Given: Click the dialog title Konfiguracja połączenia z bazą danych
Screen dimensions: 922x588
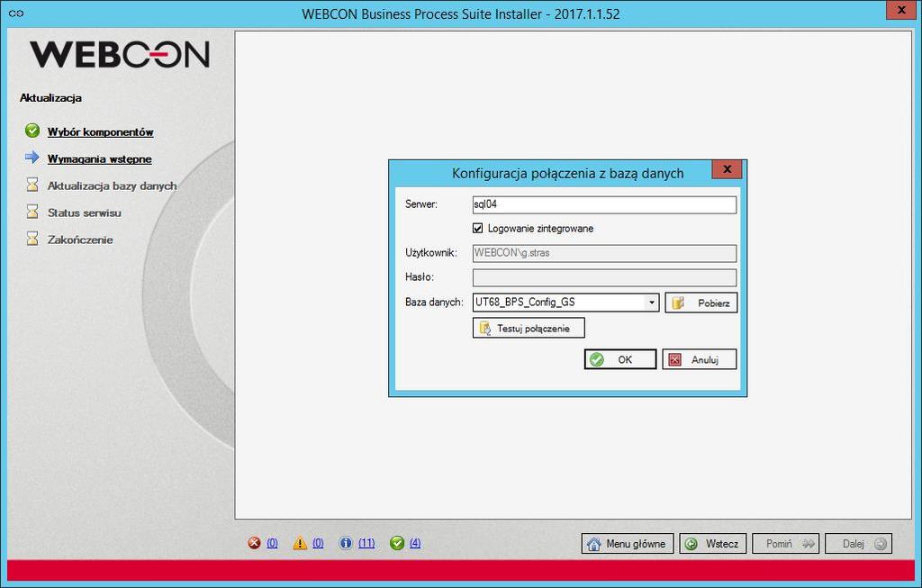Looking at the screenshot, I should click(x=567, y=174).
